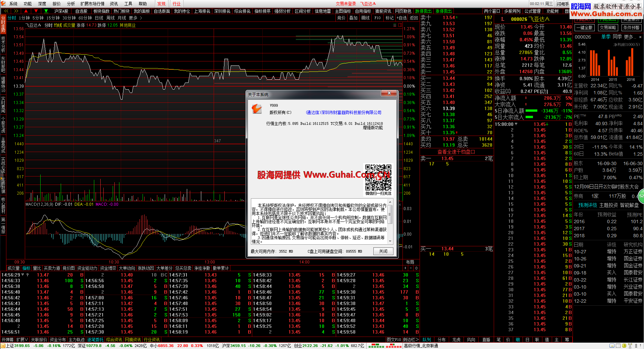The height and width of the screenshot is (349, 644).
Task: Switch chart to 日线 period
Action: [99, 18]
